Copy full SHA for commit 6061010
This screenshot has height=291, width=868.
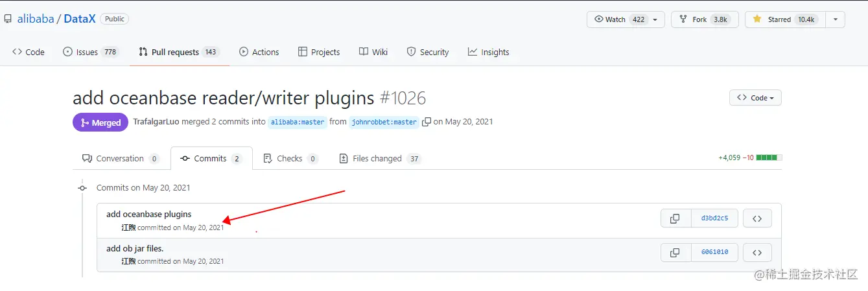pos(676,252)
